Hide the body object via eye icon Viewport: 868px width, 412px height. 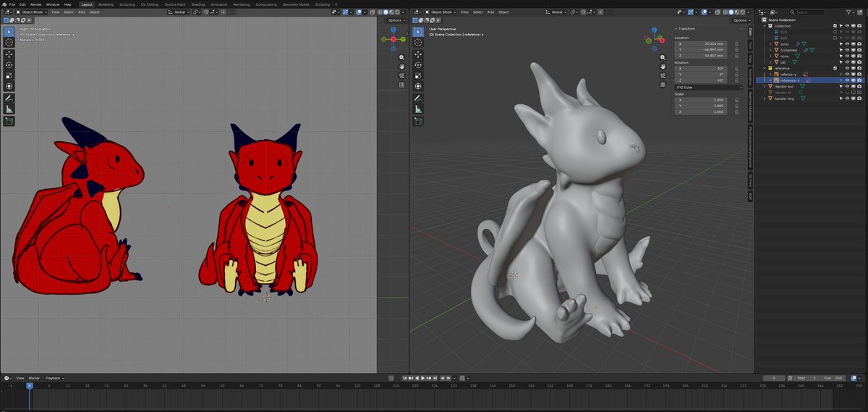(848, 44)
